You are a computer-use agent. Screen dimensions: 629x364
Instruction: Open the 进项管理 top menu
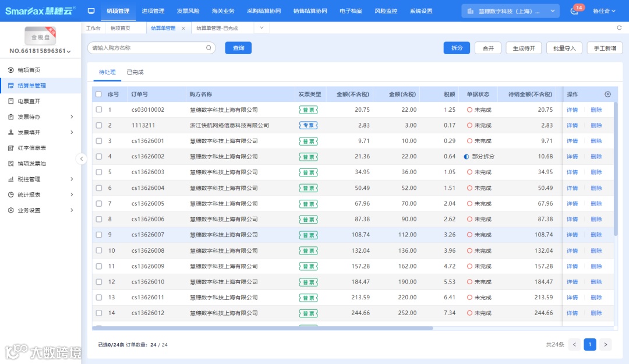point(153,11)
